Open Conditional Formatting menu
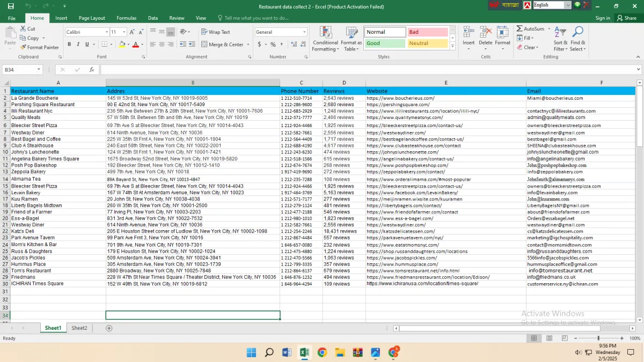 click(325, 39)
